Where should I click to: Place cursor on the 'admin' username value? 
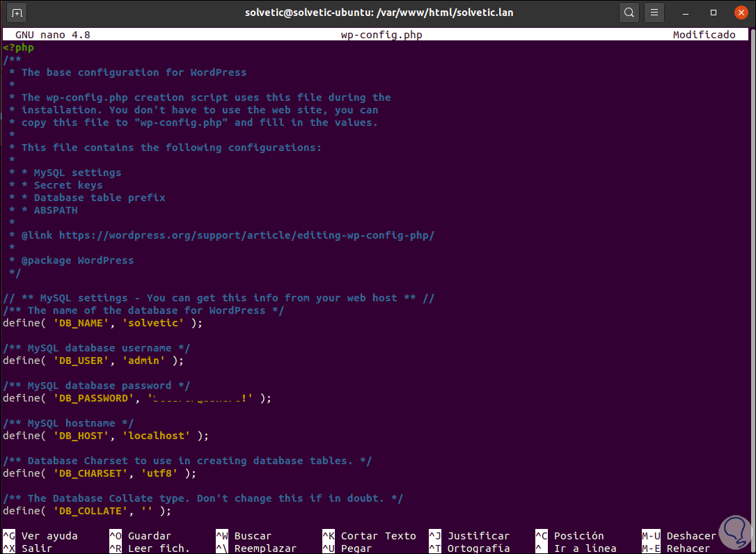(x=143, y=361)
